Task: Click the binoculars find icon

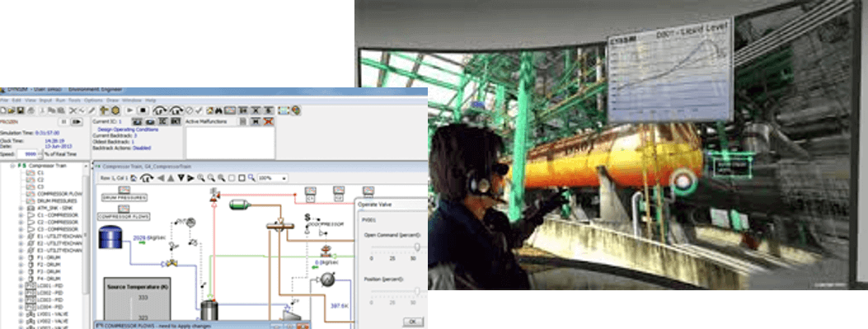Action: pyautogui.click(x=218, y=110)
